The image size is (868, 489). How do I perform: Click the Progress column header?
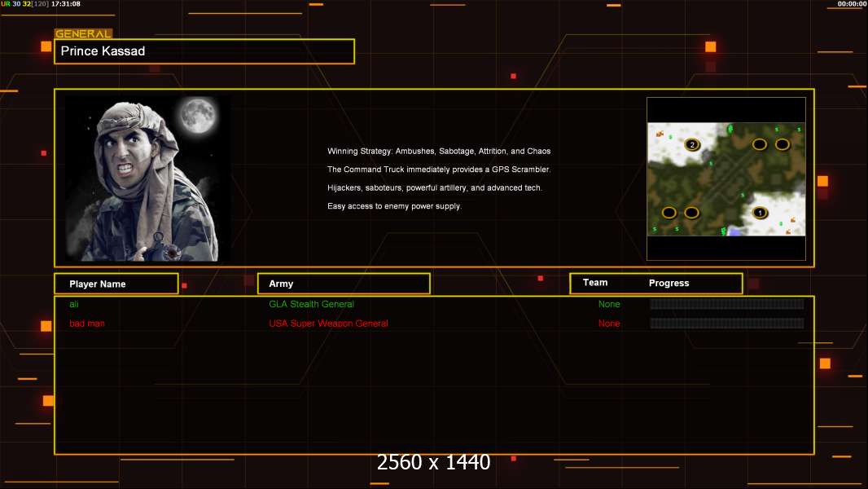pyautogui.click(x=669, y=283)
